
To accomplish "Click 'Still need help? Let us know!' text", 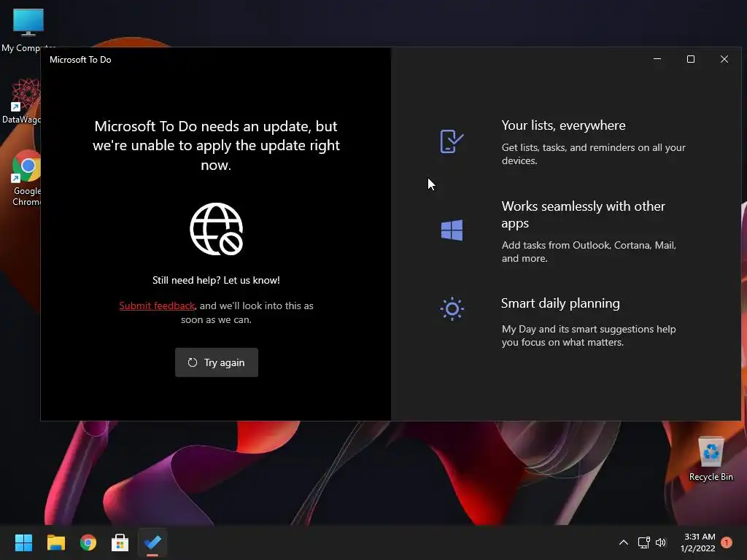I will (216, 280).
